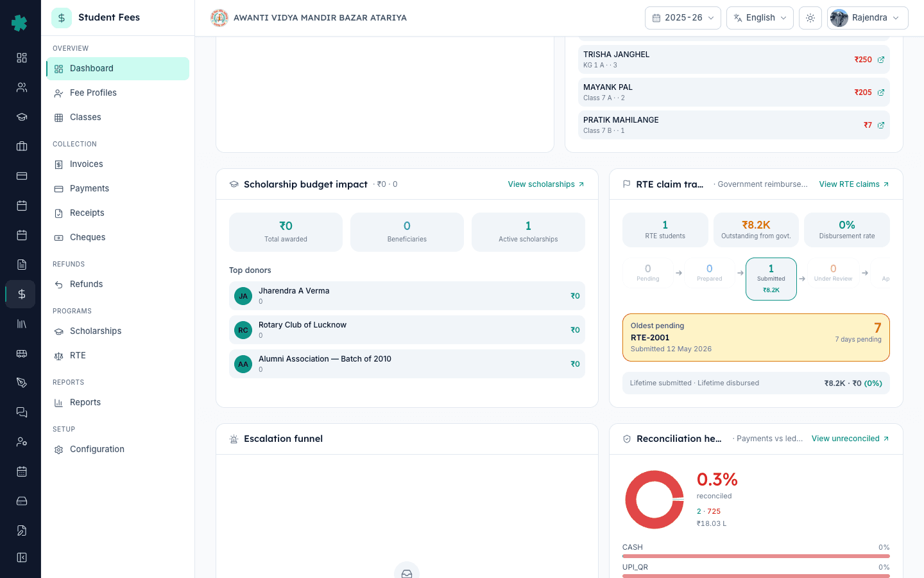
Task: Open the English language dropdown
Action: pos(760,18)
